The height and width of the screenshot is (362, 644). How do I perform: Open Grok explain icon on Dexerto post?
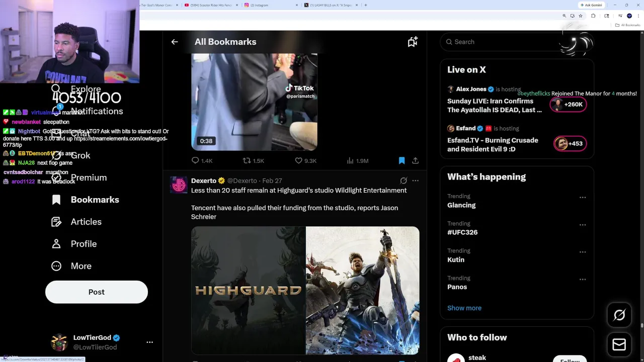(x=404, y=180)
